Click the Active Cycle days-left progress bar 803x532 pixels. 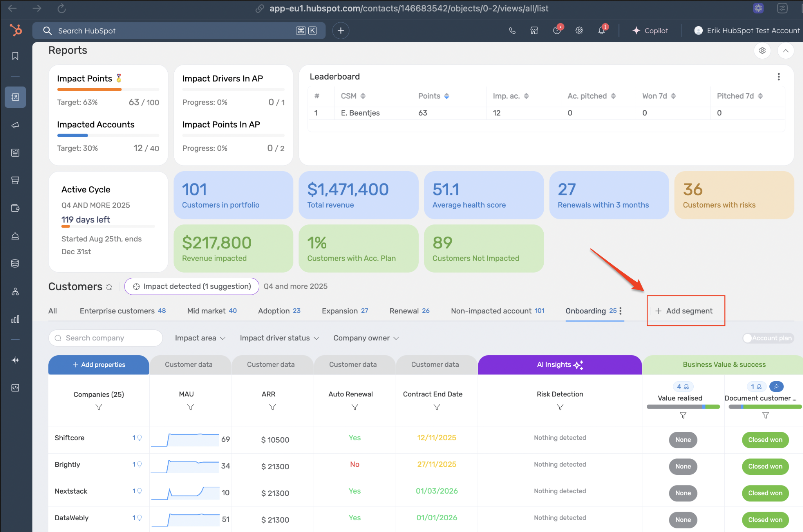pos(108,226)
